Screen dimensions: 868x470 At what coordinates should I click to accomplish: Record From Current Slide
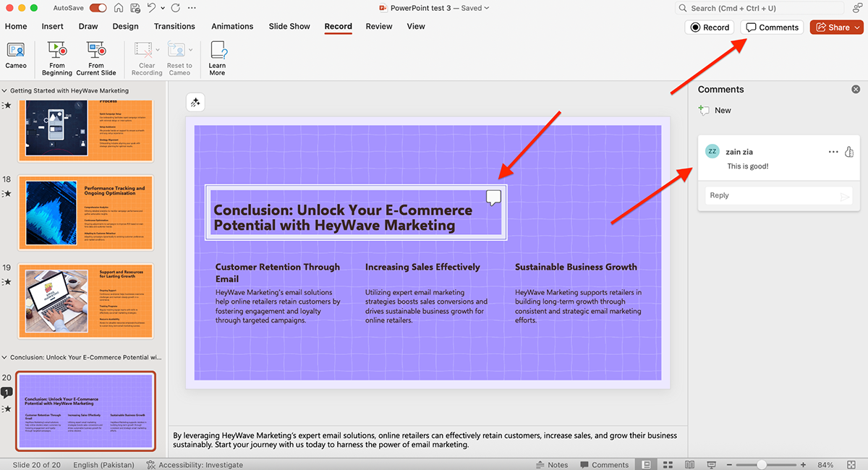point(96,51)
